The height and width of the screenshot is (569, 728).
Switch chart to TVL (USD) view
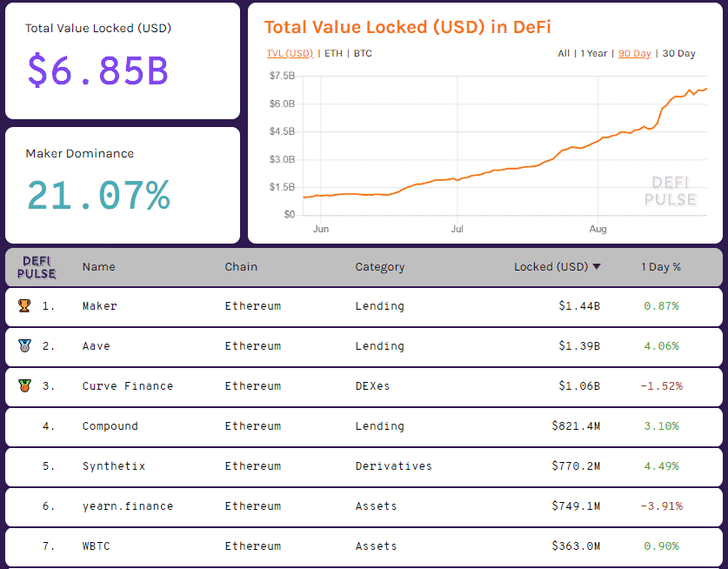[x=290, y=54]
